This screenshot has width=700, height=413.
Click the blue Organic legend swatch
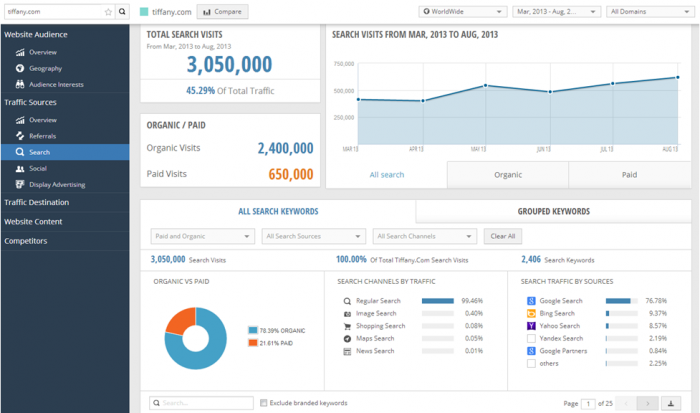point(253,330)
